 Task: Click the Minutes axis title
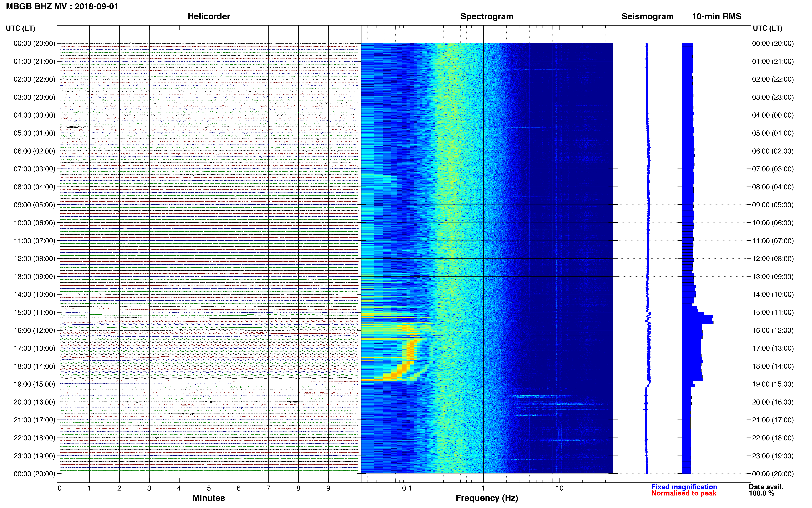point(209,498)
